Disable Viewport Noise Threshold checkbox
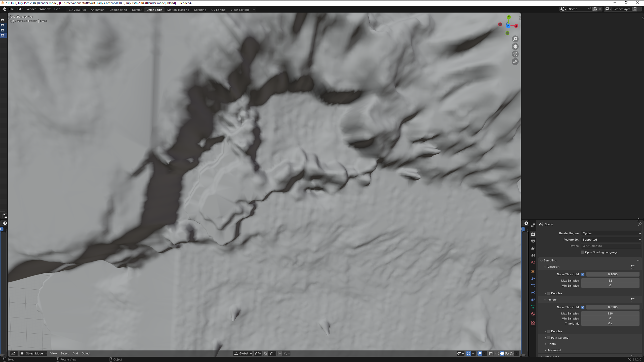The image size is (644, 362). (583, 274)
